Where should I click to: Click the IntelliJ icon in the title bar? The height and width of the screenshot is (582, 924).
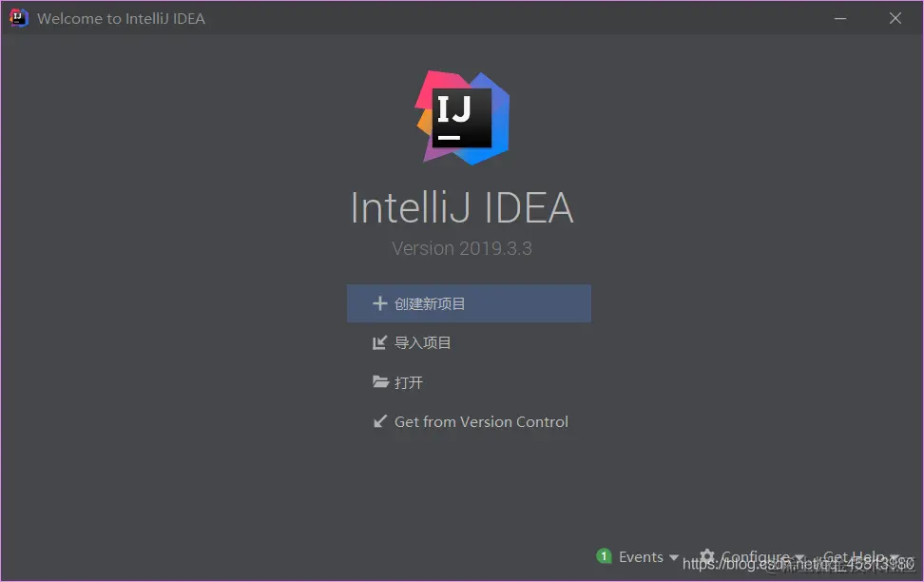[x=18, y=18]
